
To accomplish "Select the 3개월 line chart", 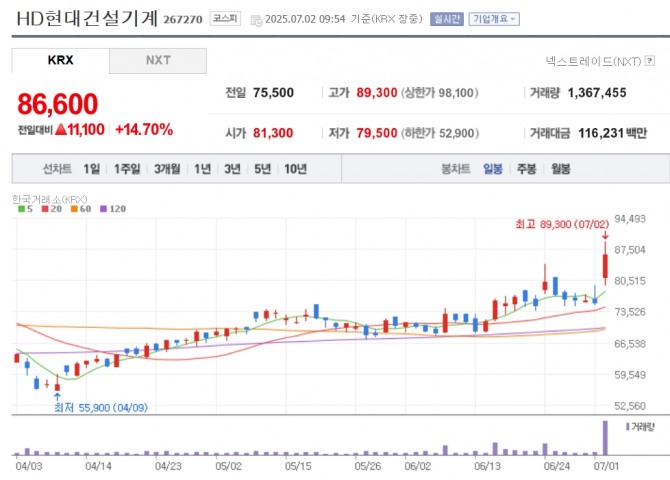I will 167,169.
